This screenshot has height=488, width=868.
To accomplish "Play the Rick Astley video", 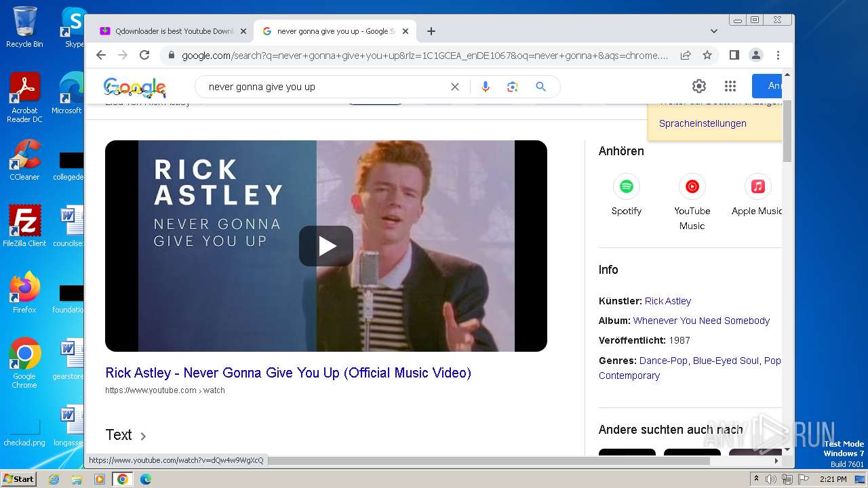I will click(326, 246).
